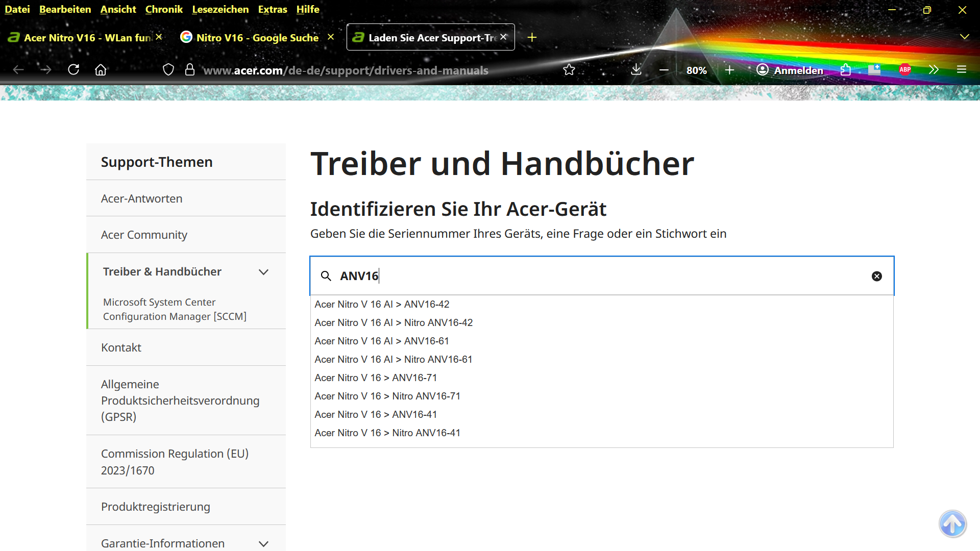Viewport: 980px width, 551px height.
Task: Click inside the ANV16 device search input
Action: tap(602, 276)
